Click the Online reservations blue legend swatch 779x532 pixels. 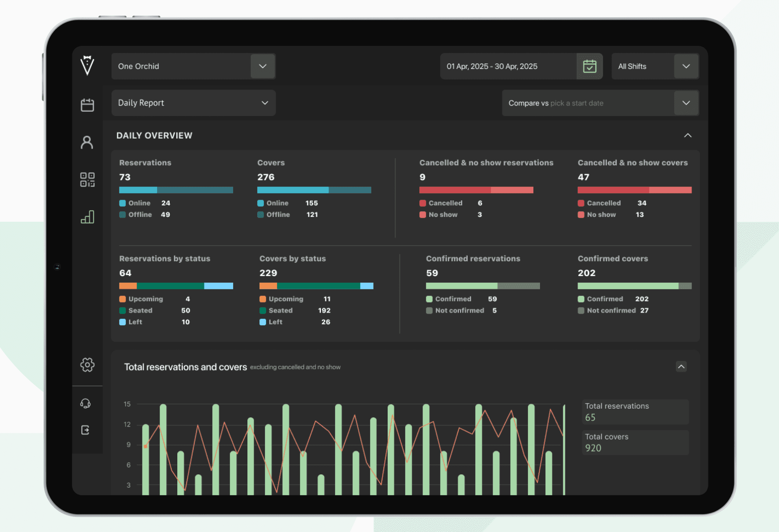(x=123, y=203)
